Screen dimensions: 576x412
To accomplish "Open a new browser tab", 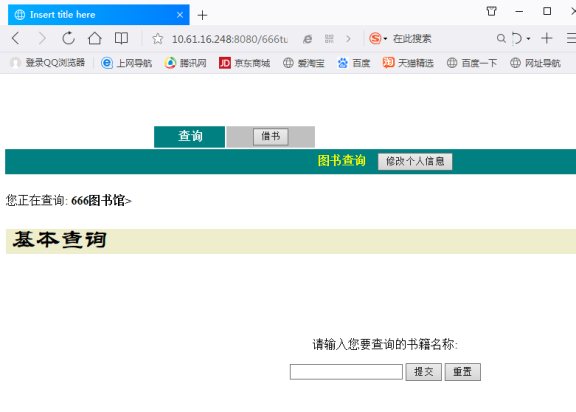I will pos(202,15).
